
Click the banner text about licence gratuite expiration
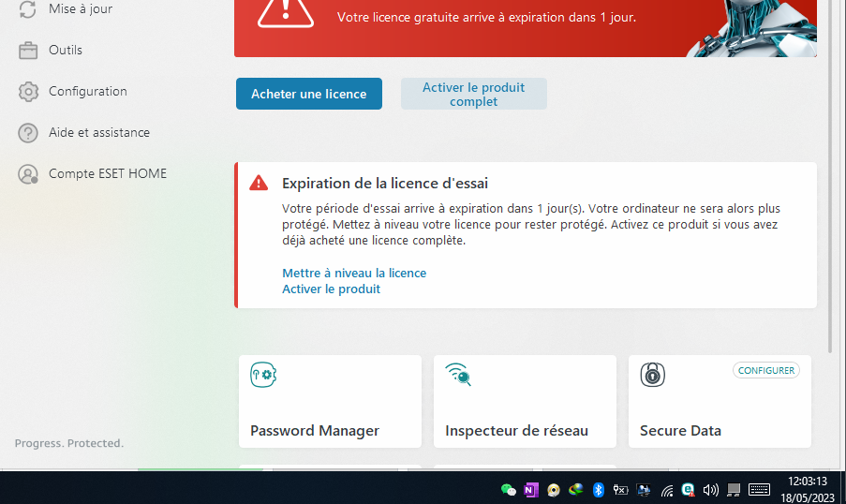pos(486,17)
